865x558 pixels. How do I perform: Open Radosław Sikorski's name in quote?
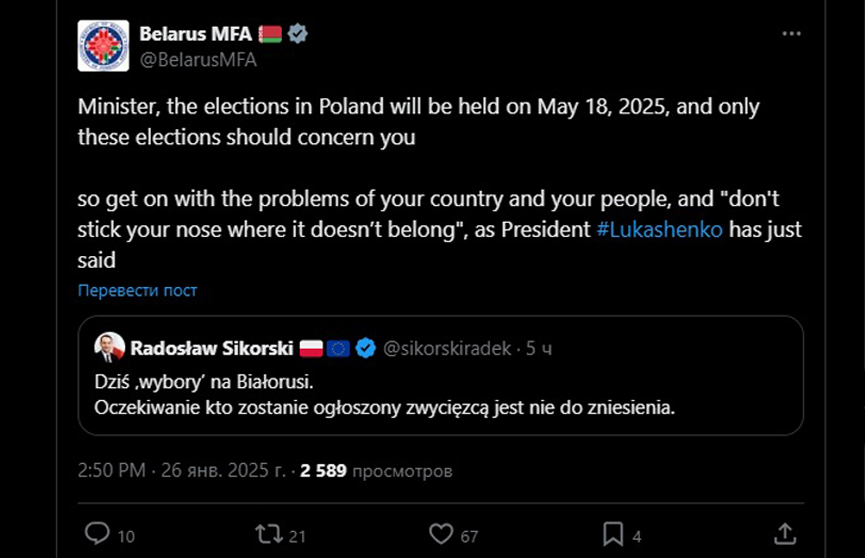pyautogui.click(x=212, y=348)
